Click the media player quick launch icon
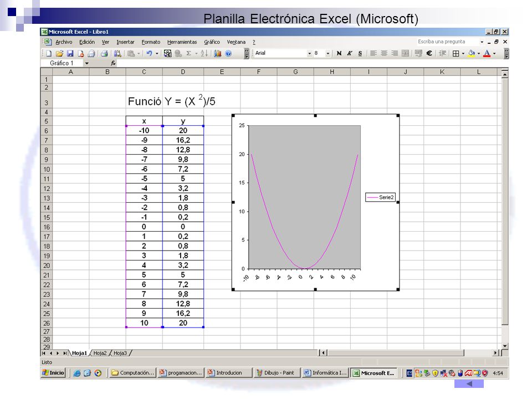 (x=98, y=373)
